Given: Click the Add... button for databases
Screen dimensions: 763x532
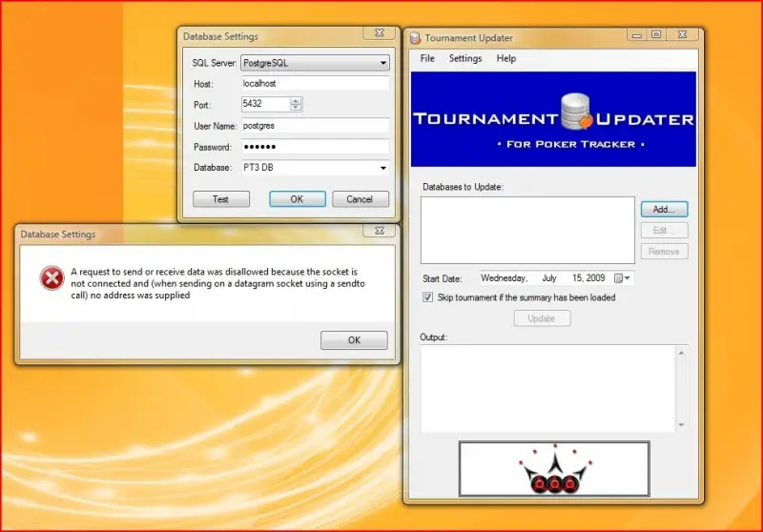Looking at the screenshot, I should click(664, 209).
